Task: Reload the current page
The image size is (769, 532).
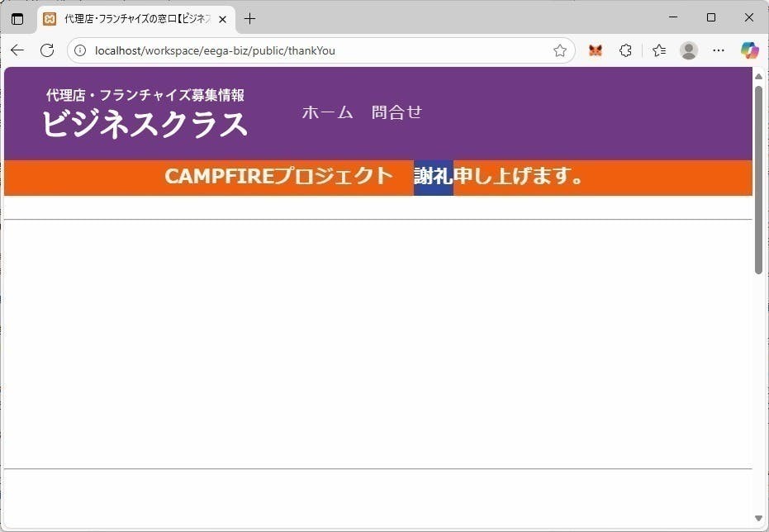Action: pyautogui.click(x=47, y=50)
